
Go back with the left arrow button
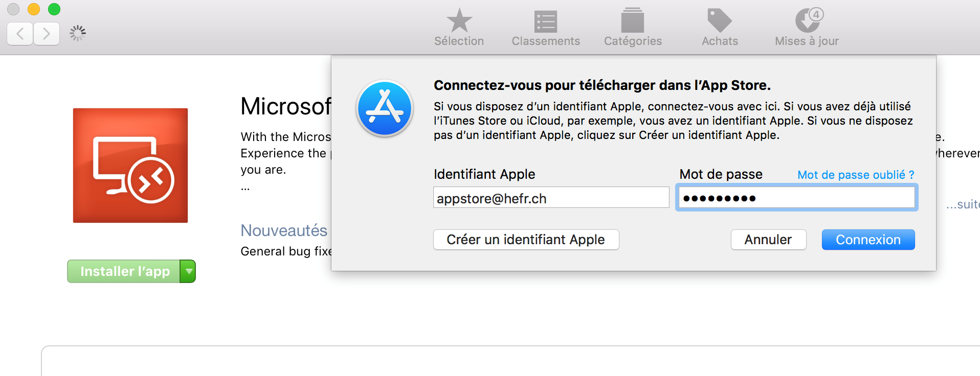click(20, 34)
